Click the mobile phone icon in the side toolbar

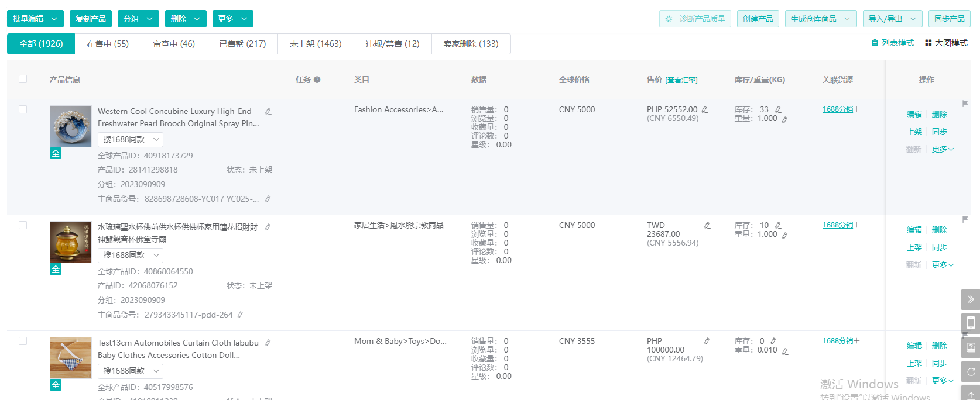(x=970, y=323)
